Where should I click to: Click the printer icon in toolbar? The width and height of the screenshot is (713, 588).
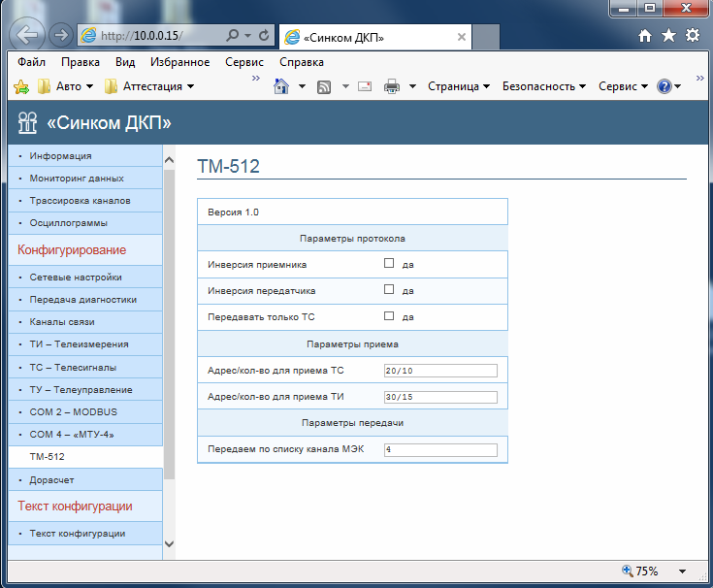tap(392, 86)
